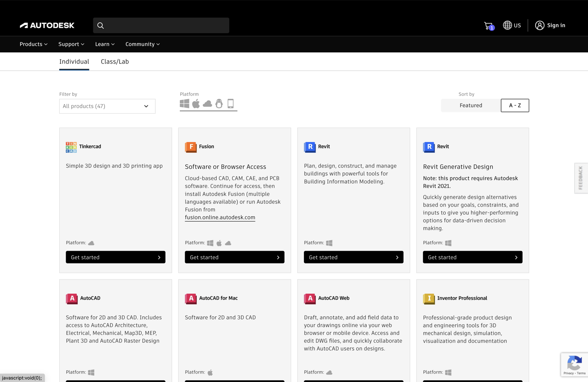Click Apple icon on AutoCAD for Mac card
The image size is (588, 382).
pos(210,372)
